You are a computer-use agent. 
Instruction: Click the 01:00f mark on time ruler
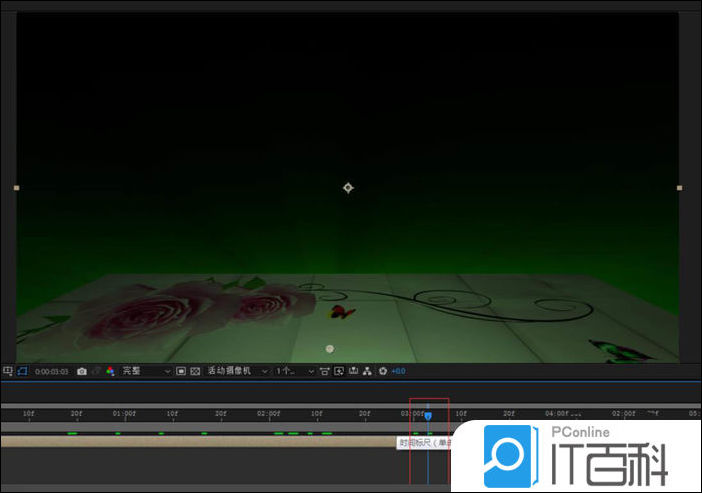tap(124, 414)
